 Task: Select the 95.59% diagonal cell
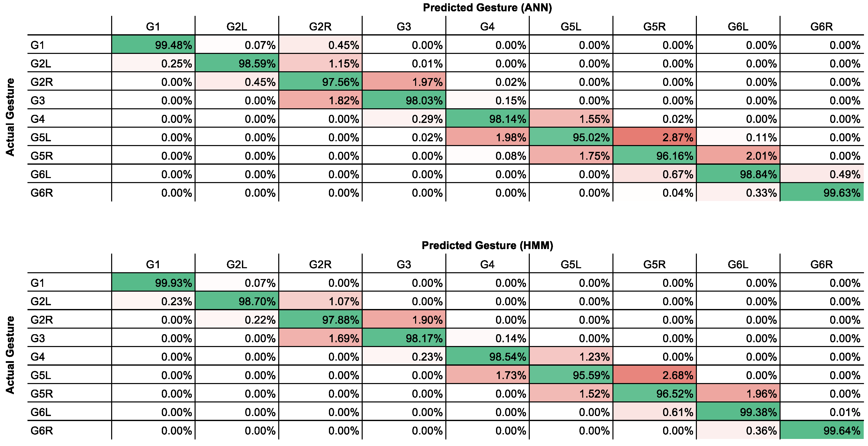(571, 375)
